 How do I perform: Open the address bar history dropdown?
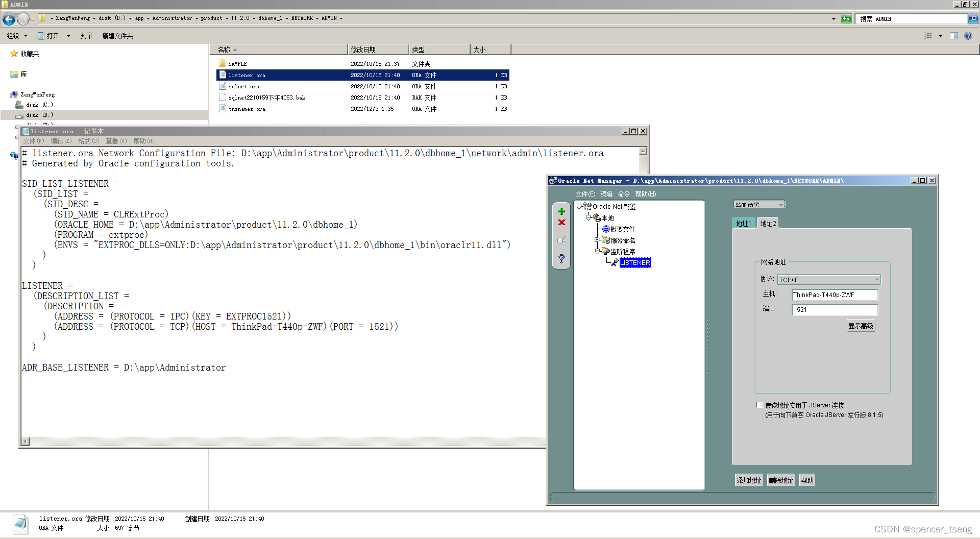(834, 19)
